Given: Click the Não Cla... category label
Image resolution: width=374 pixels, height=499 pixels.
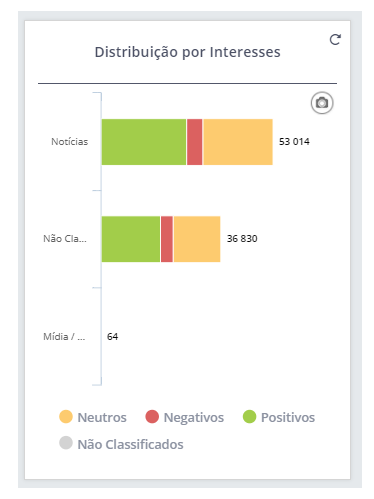Looking at the screenshot, I should (x=65, y=239).
